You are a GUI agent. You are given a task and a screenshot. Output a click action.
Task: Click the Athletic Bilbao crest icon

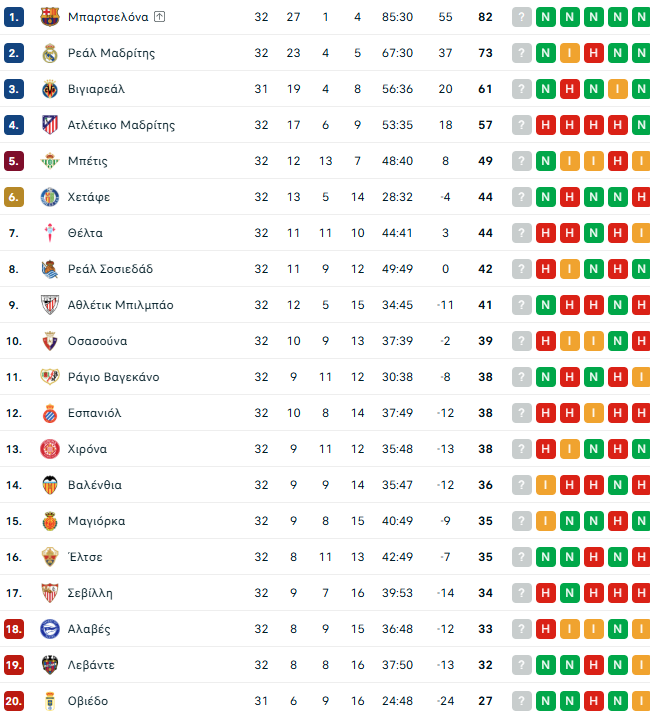[x=49, y=305]
